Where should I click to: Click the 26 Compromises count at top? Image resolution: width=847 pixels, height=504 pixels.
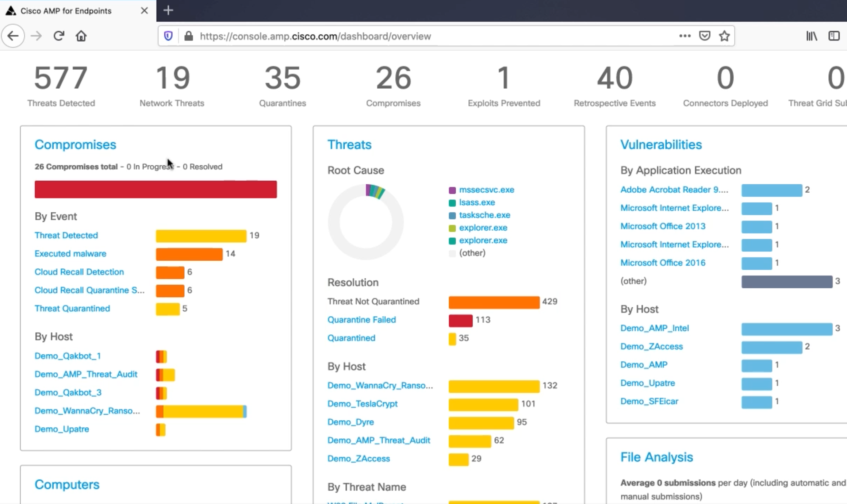click(394, 78)
